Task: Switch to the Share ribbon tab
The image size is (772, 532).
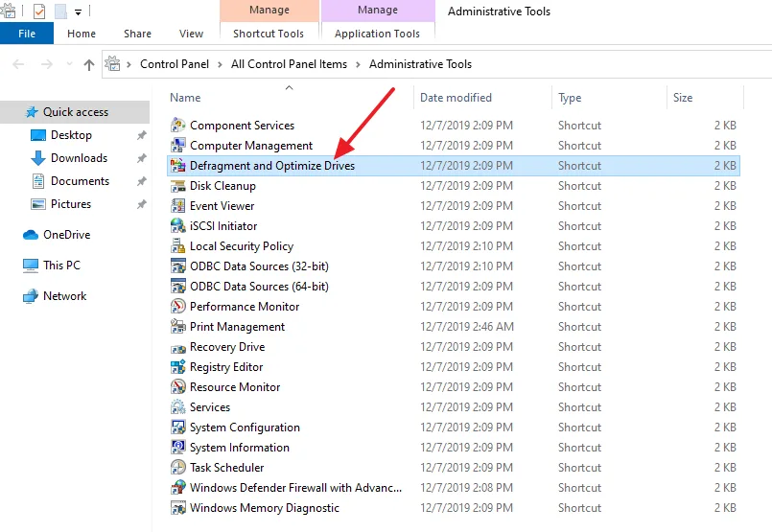Action: [138, 34]
